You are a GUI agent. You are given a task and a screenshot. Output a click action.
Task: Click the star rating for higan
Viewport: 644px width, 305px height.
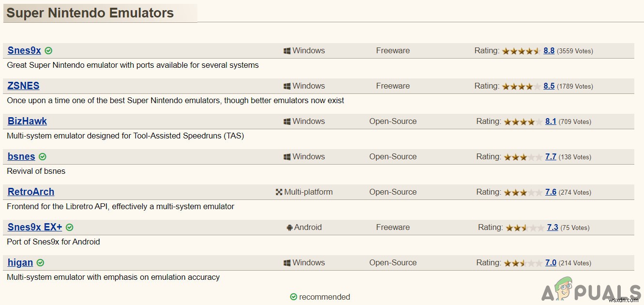click(523, 263)
